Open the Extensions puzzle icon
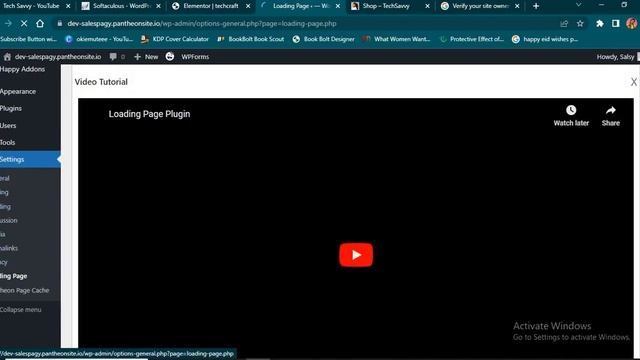The image size is (640, 360). pos(600,24)
